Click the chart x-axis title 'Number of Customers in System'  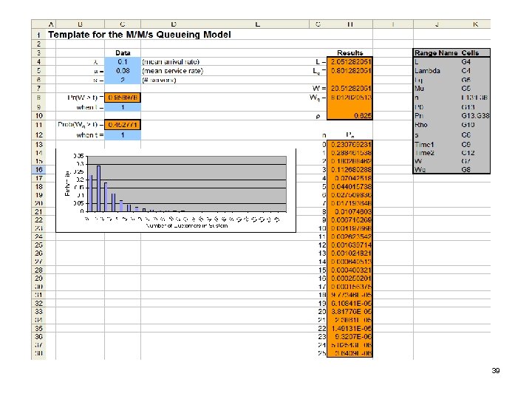pos(187,225)
